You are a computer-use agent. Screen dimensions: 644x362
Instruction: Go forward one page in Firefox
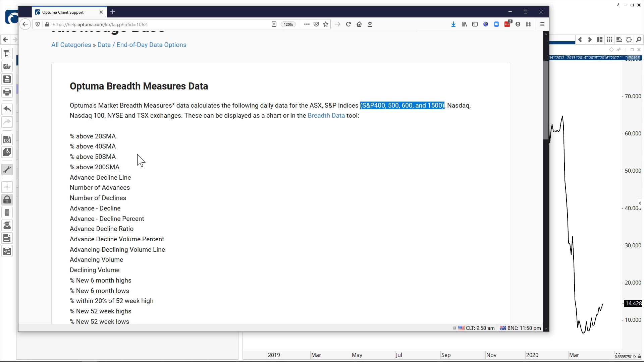pos(338,24)
